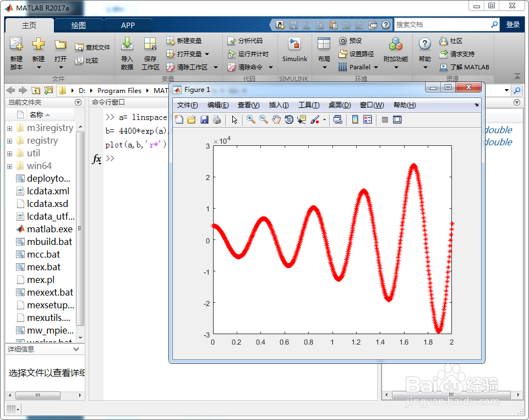Activate Zoom Out tool in Figure
The image size is (529, 420).
coord(264,119)
